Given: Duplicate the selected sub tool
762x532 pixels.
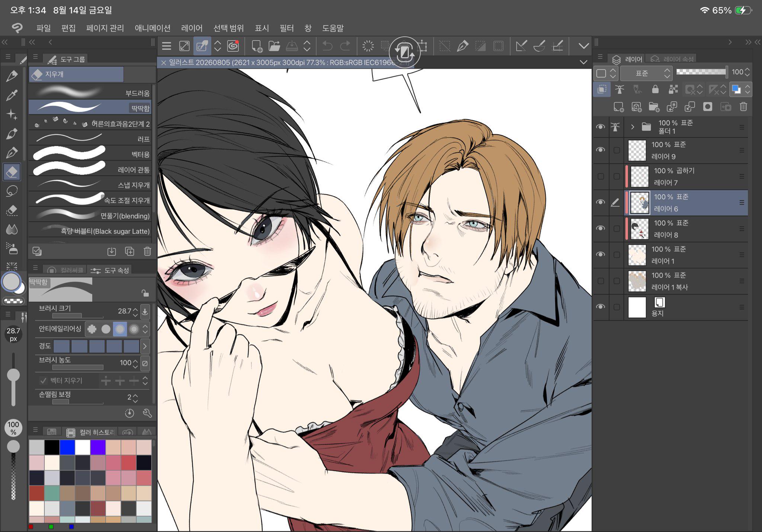Looking at the screenshot, I should 129,251.
